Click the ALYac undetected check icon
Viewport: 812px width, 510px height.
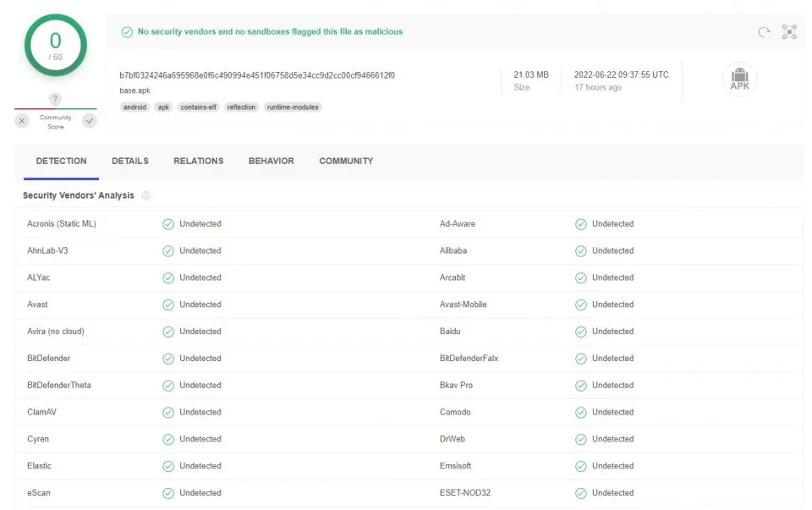click(168, 278)
